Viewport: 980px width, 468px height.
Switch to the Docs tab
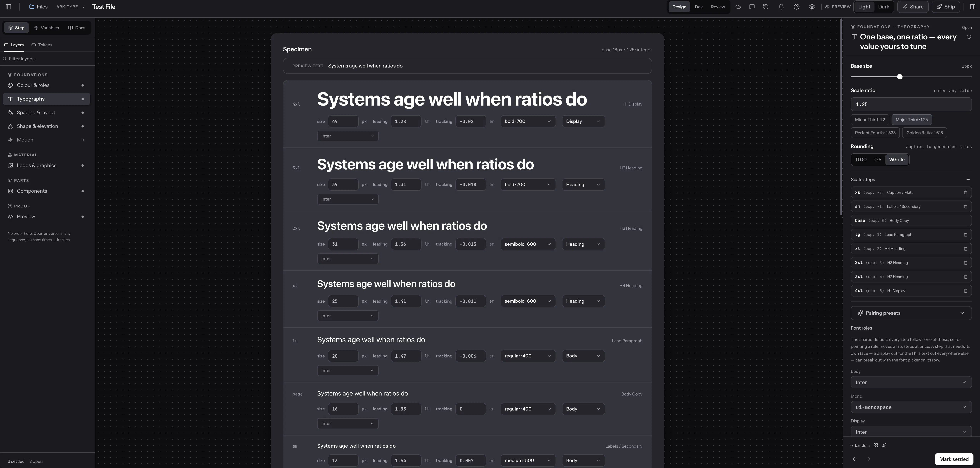[77, 28]
